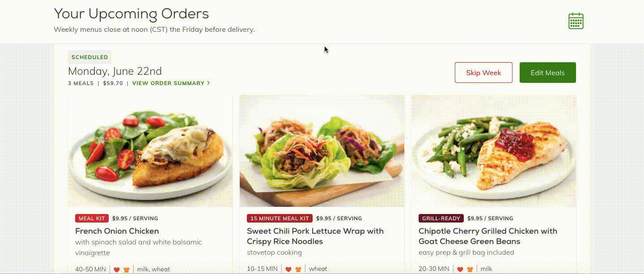Click chef hat icon on Chipotle Cherry Chicken
Screen dimensions: 644x274
click(x=470, y=270)
